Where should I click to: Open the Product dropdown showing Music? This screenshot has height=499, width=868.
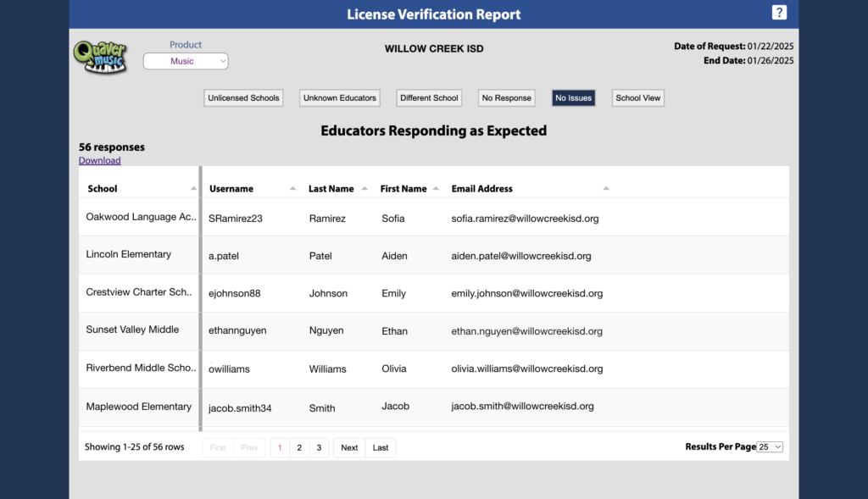(186, 61)
